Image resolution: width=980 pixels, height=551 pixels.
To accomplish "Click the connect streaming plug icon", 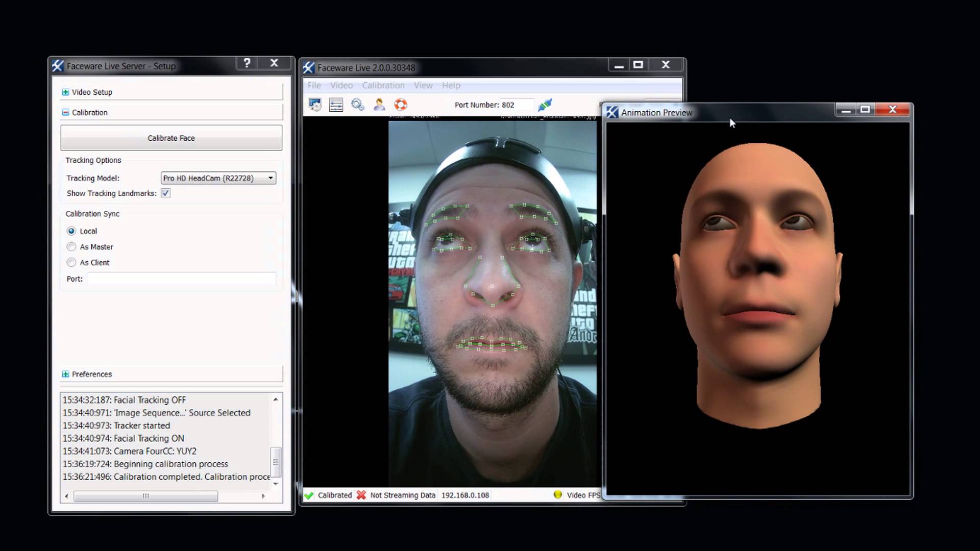I will tap(545, 105).
